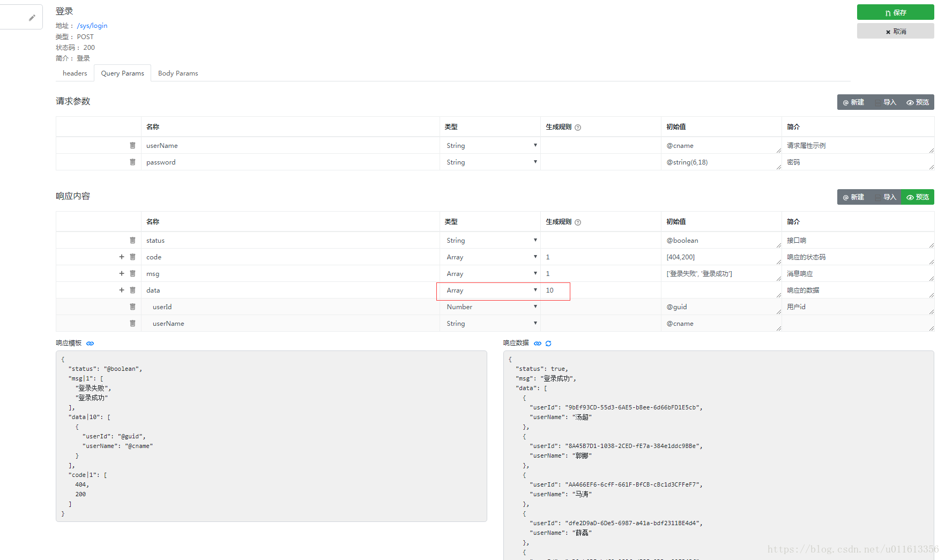The width and height of the screenshot is (945, 560).
Task: Edit the @cname initial value of request userName
Action: pyautogui.click(x=721, y=146)
